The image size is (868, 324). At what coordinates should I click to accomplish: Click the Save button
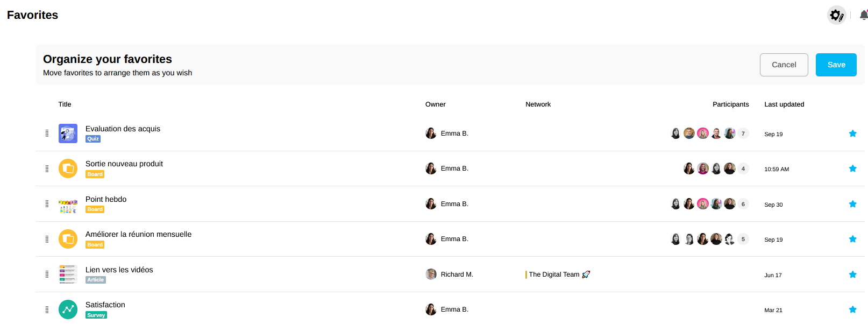pos(836,65)
